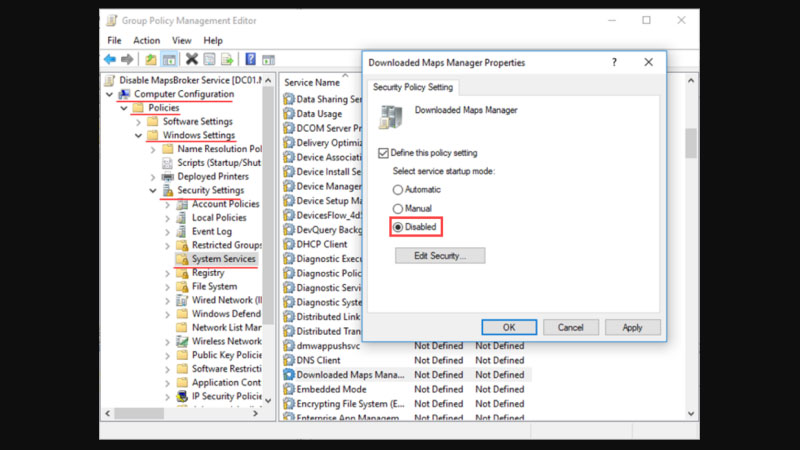
Task: Click the Properties toolbar icon
Action: pos(209,60)
